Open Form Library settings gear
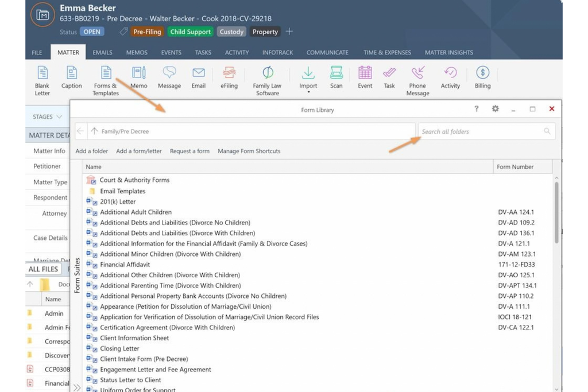Viewport: 588px width, 392px height. 496,108
